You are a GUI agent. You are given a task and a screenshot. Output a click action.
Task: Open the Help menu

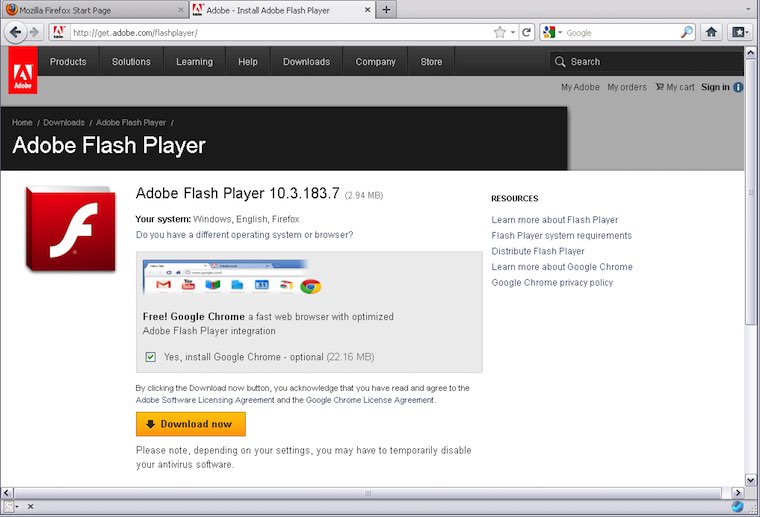point(248,62)
